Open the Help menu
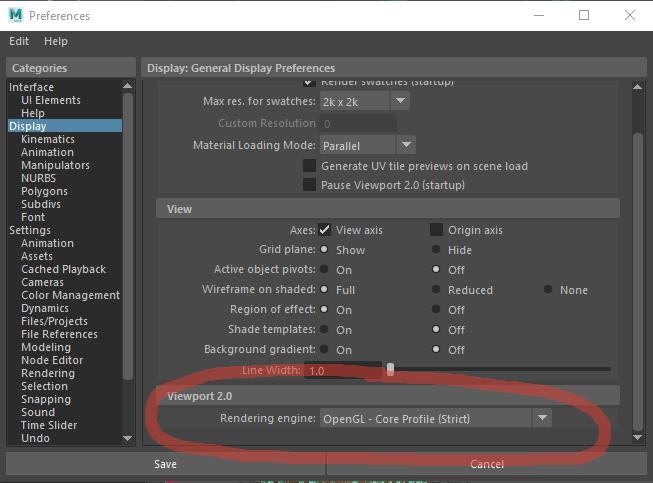Image resolution: width=653 pixels, height=483 pixels. pos(56,41)
